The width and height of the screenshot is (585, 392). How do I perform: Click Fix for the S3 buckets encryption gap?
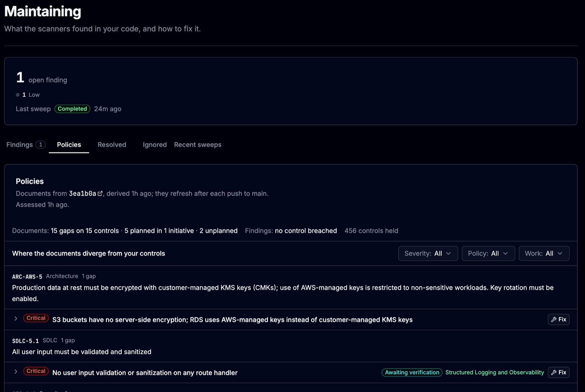click(x=558, y=319)
